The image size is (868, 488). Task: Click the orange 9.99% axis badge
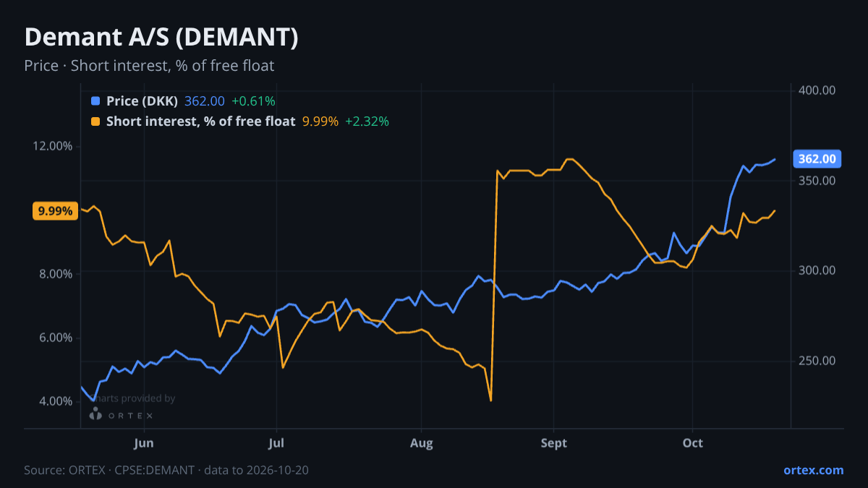(56, 211)
